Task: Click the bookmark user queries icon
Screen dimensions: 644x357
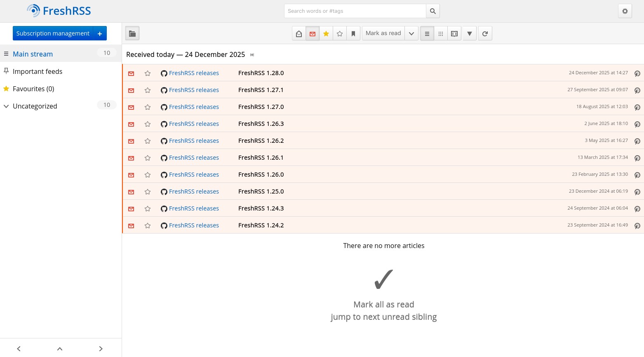Action: (x=353, y=33)
